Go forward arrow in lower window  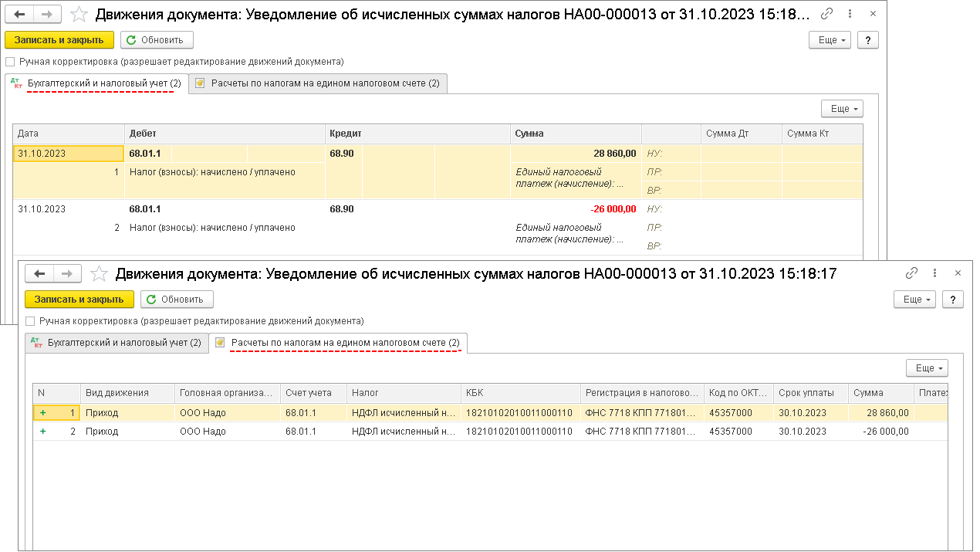(68, 273)
